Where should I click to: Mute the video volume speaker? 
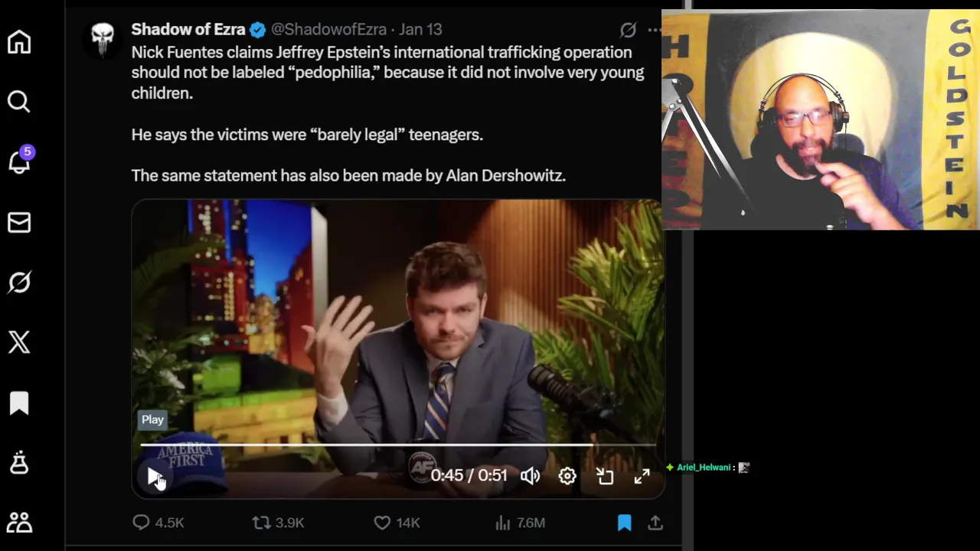pyautogui.click(x=530, y=476)
